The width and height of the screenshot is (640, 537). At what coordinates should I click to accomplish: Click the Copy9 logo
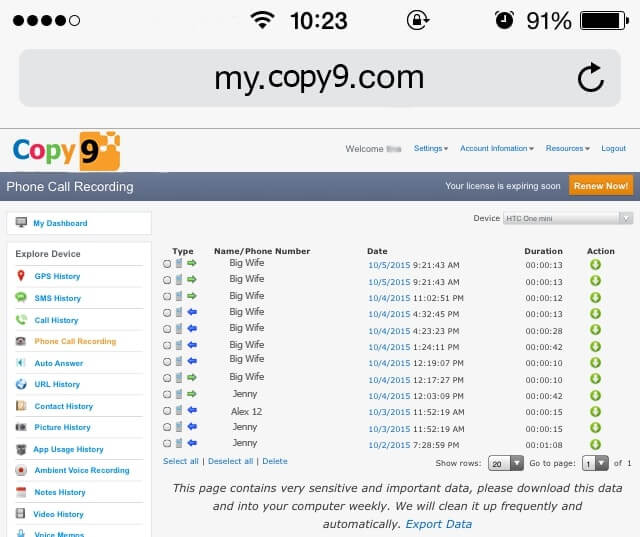tap(67, 151)
